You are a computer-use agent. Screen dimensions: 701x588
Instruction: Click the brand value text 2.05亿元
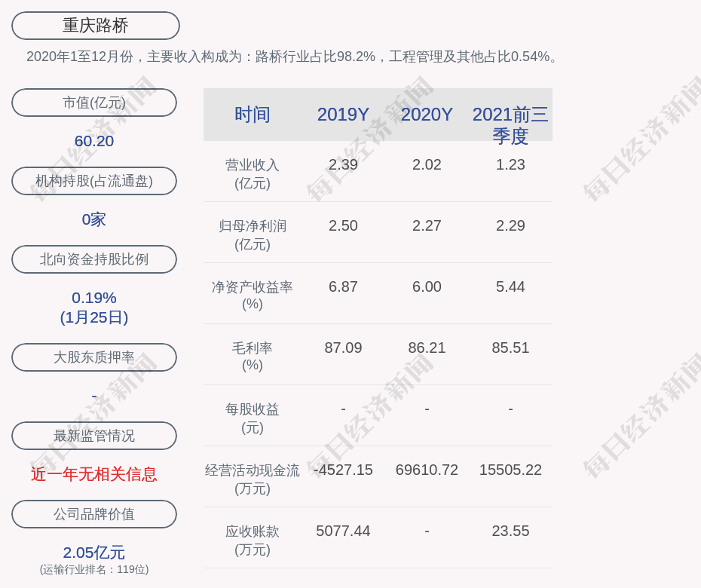coord(94,553)
